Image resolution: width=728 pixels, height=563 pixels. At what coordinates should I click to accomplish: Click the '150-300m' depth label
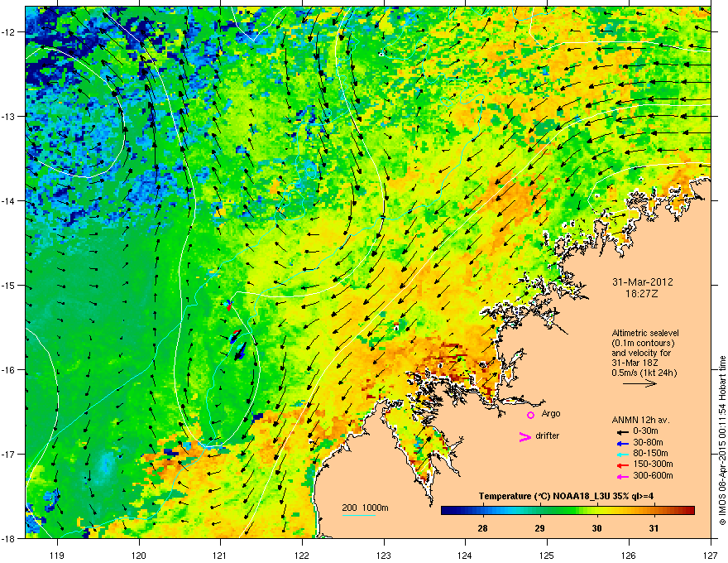click(x=653, y=464)
